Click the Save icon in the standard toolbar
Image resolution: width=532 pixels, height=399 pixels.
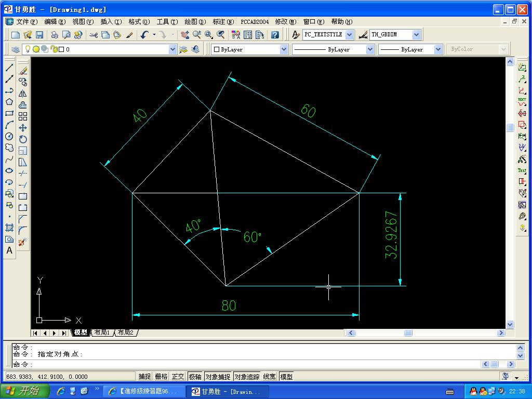click(39, 35)
